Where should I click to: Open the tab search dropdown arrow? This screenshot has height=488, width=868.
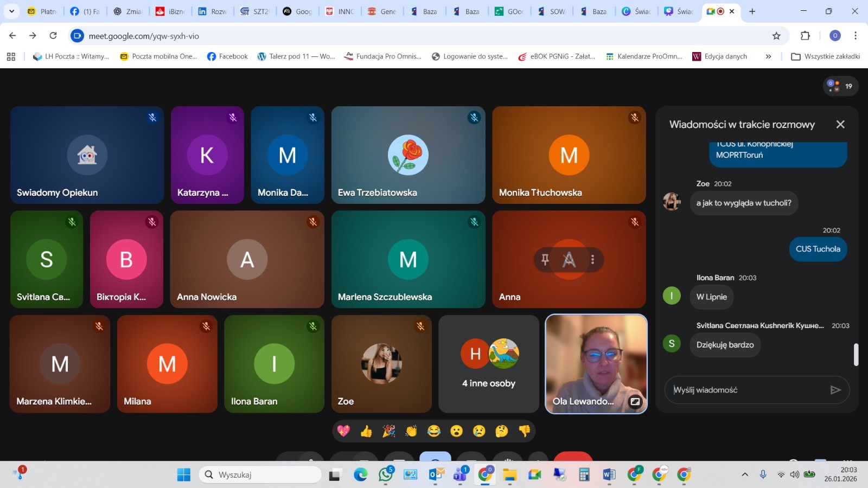pyautogui.click(x=11, y=11)
